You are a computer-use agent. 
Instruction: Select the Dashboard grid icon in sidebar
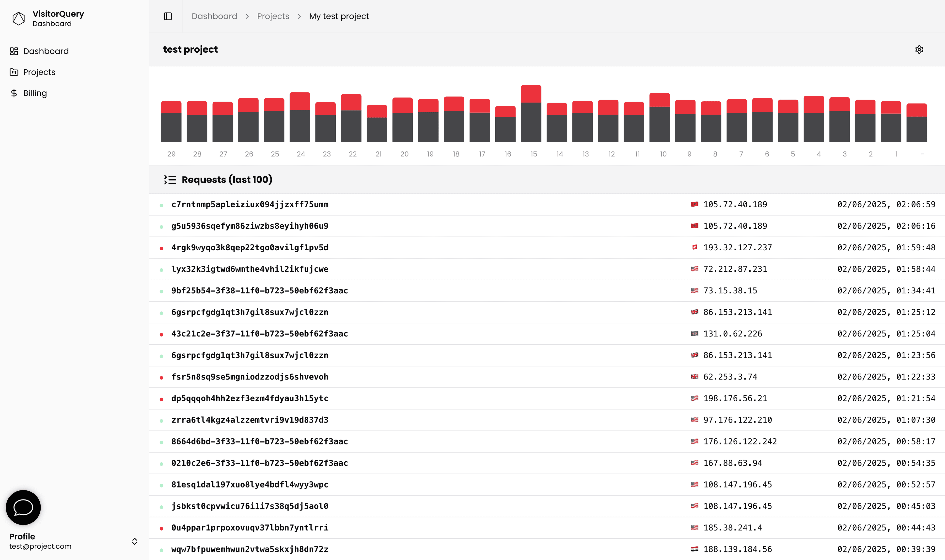tap(14, 51)
